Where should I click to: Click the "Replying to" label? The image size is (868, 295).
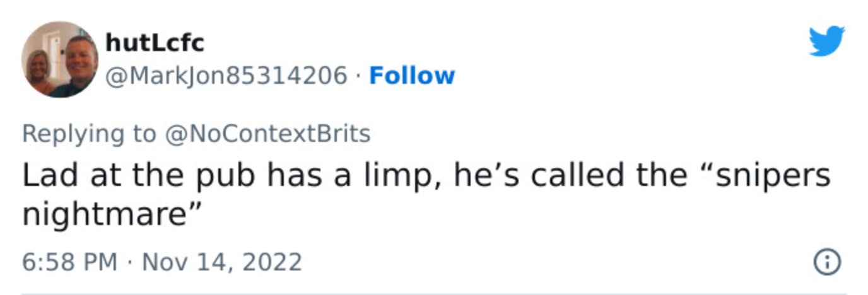pyautogui.click(x=88, y=134)
